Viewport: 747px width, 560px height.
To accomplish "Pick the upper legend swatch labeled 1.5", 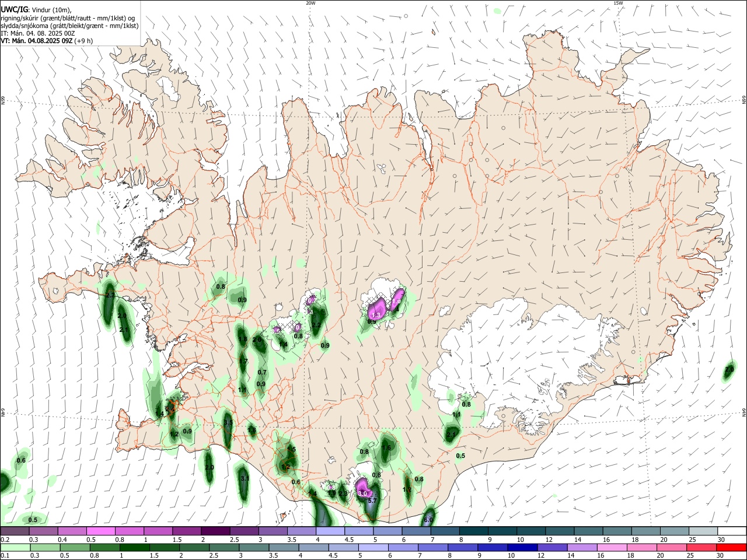I will click(x=187, y=531).
